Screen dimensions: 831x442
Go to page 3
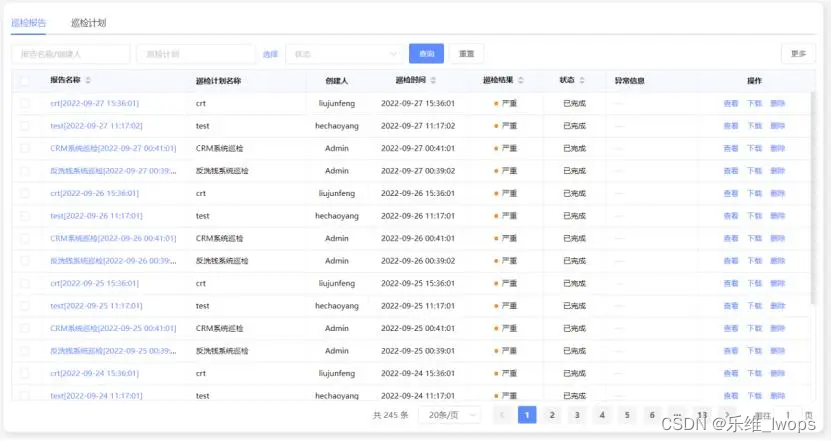[x=577, y=415]
